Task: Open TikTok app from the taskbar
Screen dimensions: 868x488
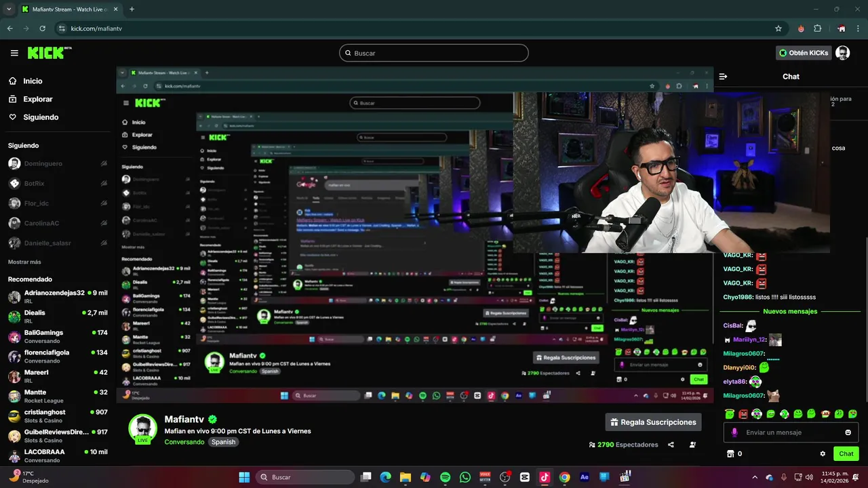Action: (544, 477)
